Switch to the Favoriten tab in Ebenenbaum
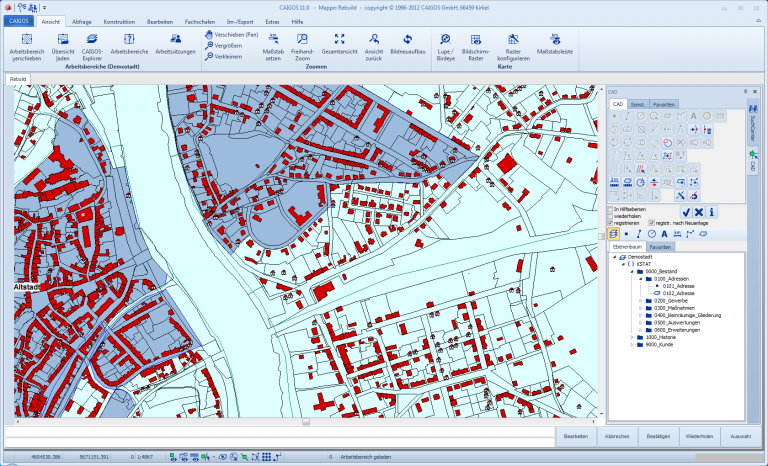Viewport: 768px width, 466px height. click(661, 246)
